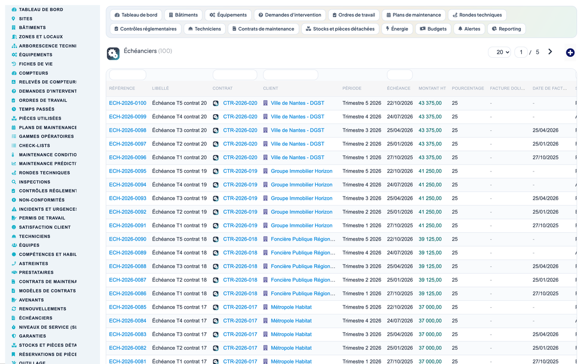Click contract icon in ECH-2026-0100 row
588x364 pixels.
click(x=216, y=103)
